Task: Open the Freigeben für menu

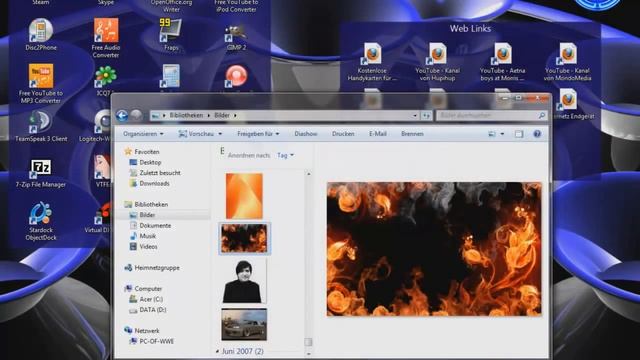Action: click(258, 134)
